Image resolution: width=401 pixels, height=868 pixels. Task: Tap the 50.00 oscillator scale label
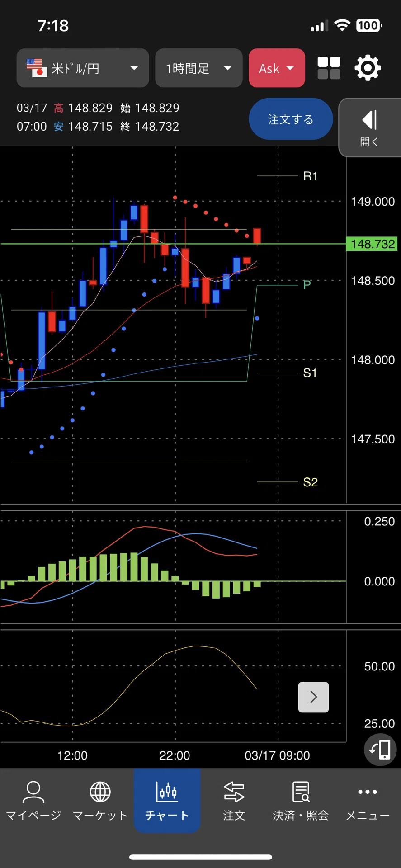coord(379,666)
